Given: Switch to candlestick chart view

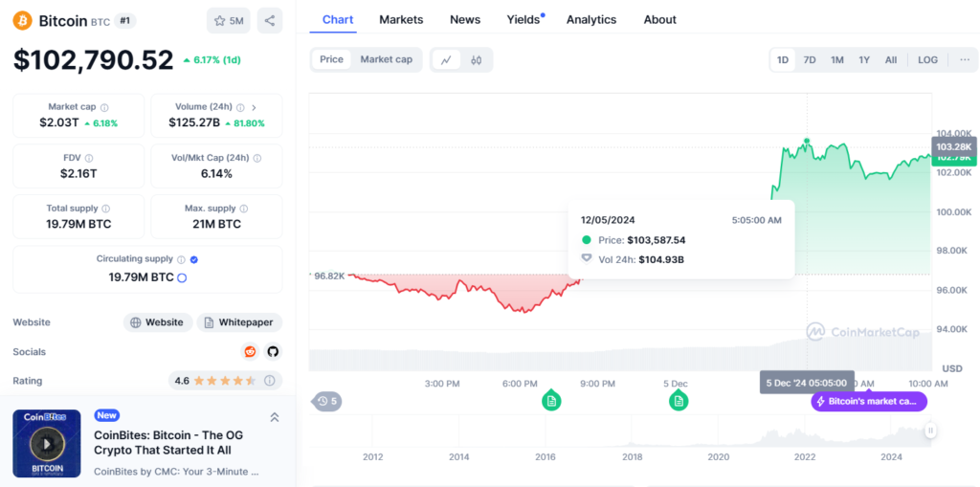Looking at the screenshot, I should [477, 60].
